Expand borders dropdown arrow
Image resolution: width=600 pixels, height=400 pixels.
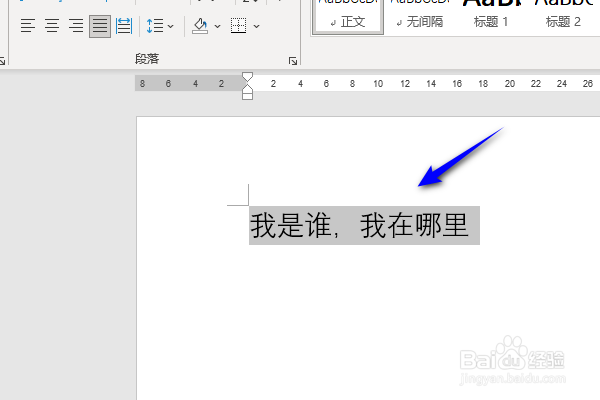pos(256,26)
